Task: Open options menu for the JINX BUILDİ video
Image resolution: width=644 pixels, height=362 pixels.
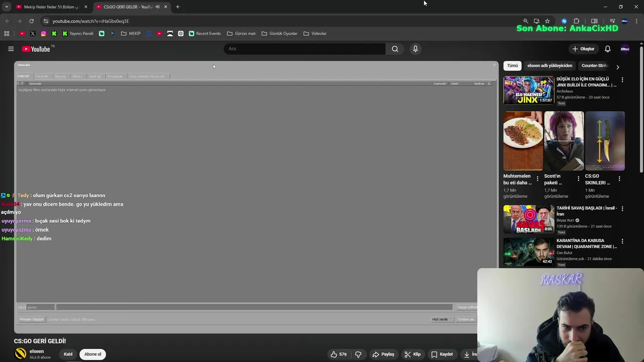Action: [622, 80]
